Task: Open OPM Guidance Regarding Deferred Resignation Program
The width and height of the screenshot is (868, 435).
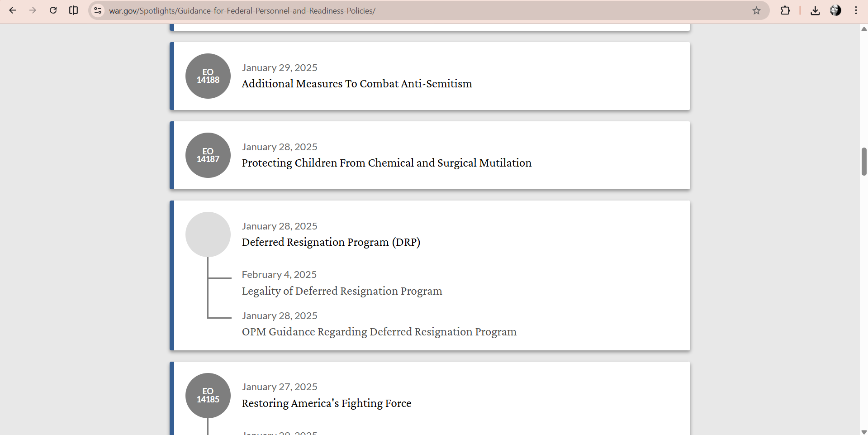Action: 379,332
